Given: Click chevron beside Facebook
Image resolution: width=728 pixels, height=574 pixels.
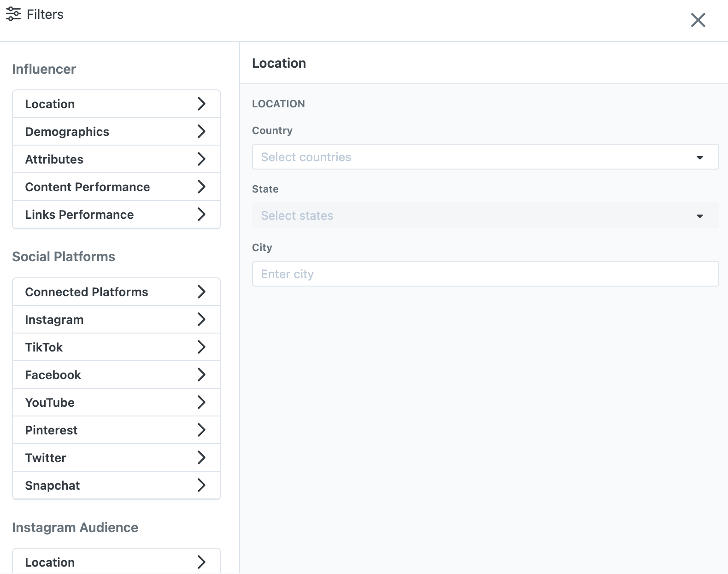Looking at the screenshot, I should click(201, 375).
